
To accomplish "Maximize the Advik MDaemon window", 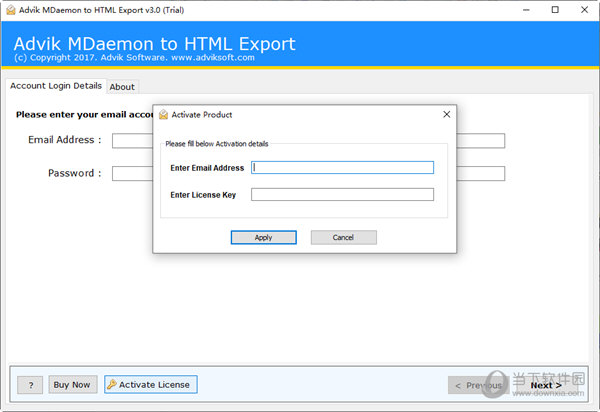I will (555, 10).
